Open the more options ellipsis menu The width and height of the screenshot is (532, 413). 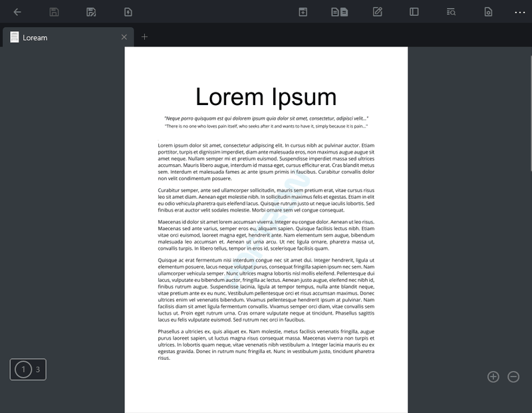coord(520,13)
